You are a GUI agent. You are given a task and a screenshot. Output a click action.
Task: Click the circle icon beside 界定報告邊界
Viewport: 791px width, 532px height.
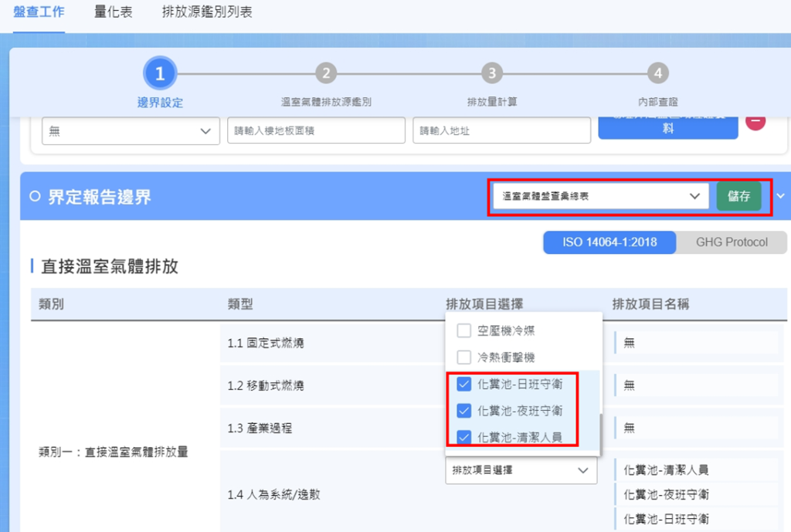(x=34, y=197)
